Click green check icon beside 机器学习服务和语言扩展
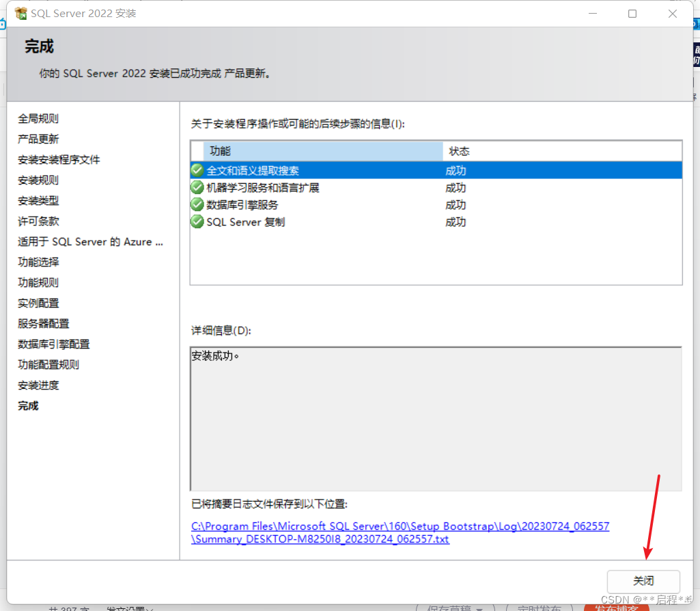 point(197,187)
